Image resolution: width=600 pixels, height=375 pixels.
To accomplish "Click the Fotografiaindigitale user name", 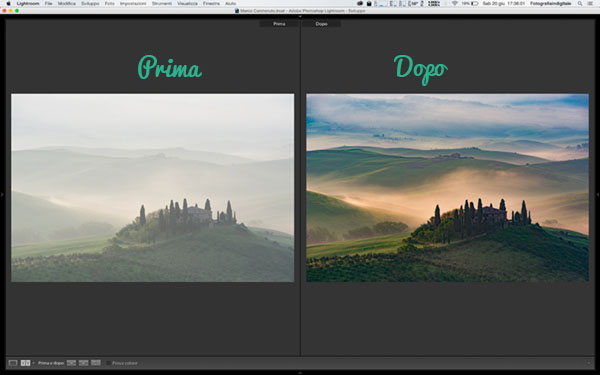I will pyautogui.click(x=551, y=3).
